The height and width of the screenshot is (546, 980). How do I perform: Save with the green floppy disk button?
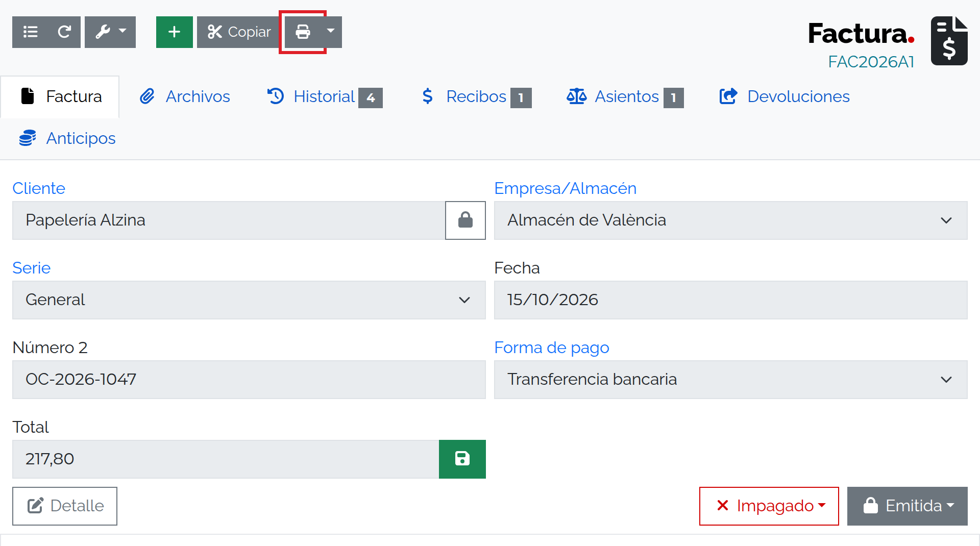tap(462, 459)
